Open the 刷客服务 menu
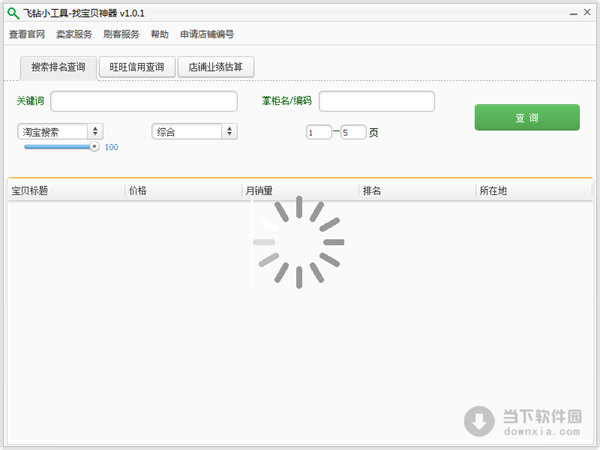The height and width of the screenshot is (450, 600). [121, 34]
